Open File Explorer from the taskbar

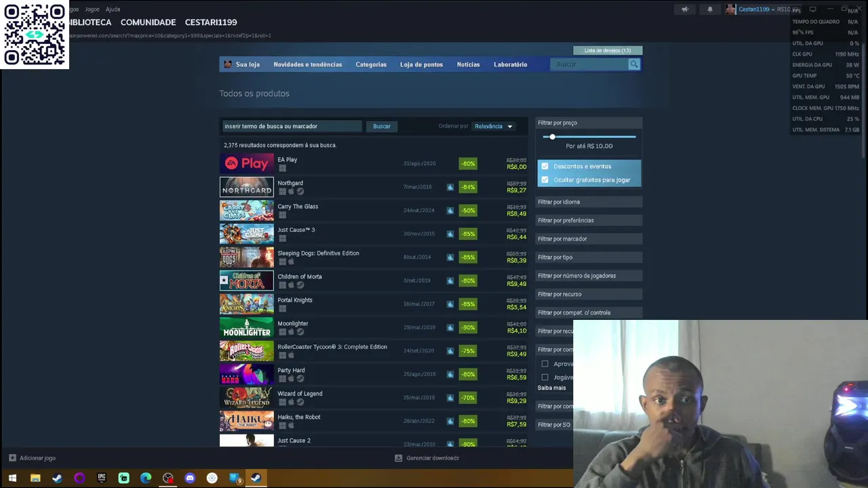pos(35,478)
